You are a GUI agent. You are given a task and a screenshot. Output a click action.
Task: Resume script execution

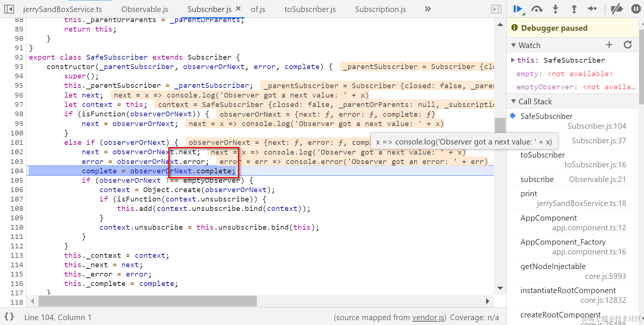518,9
